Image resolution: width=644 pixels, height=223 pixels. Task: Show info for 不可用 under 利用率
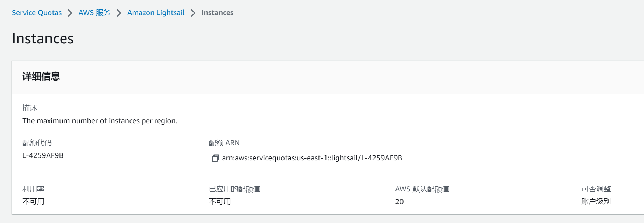click(33, 202)
